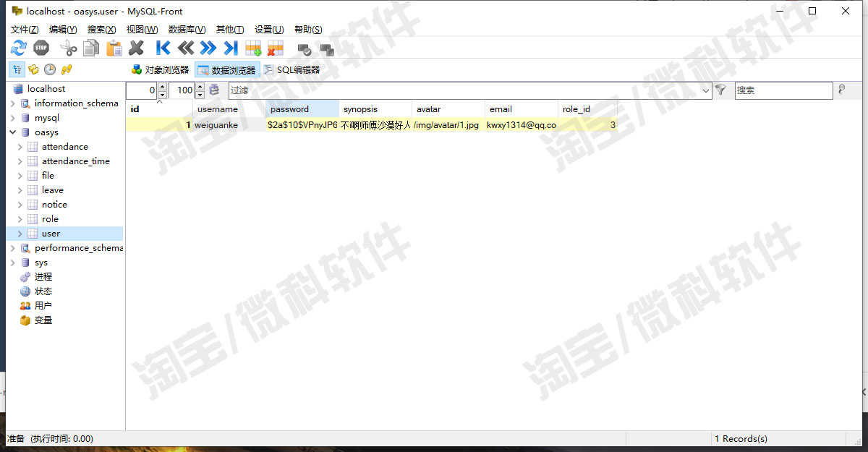Expand the performance_schema database node

(x=12, y=248)
